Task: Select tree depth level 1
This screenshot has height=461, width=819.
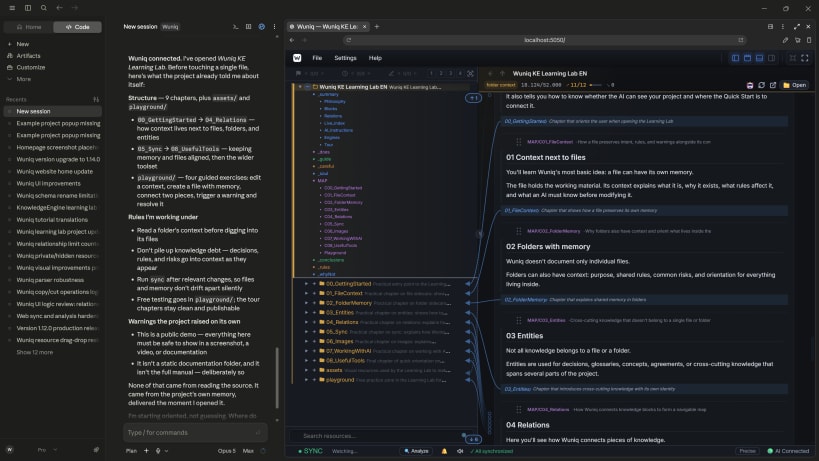Action: click(x=431, y=74)
